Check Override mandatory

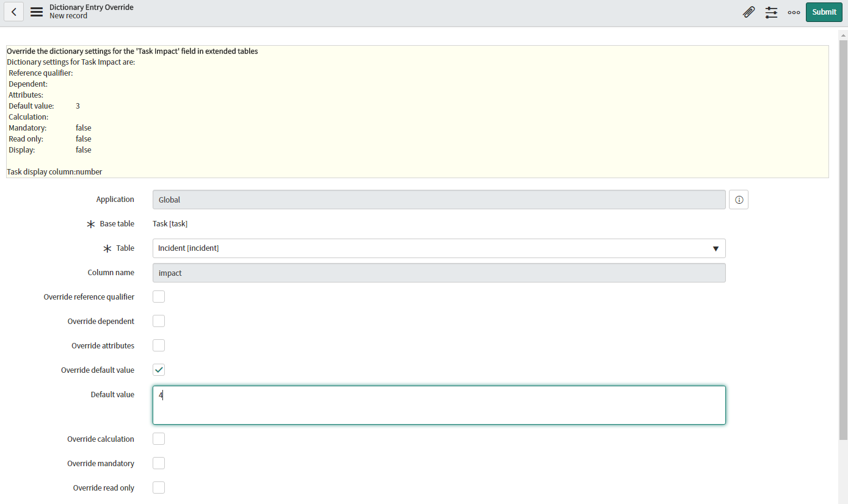point(159,463)
